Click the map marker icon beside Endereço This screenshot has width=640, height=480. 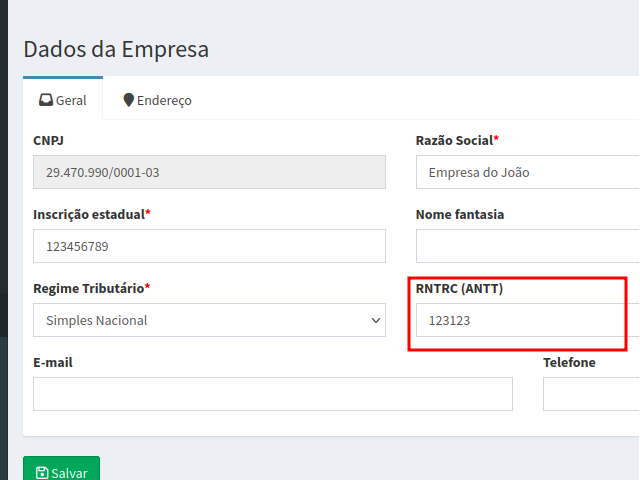(x=128, y=100)
